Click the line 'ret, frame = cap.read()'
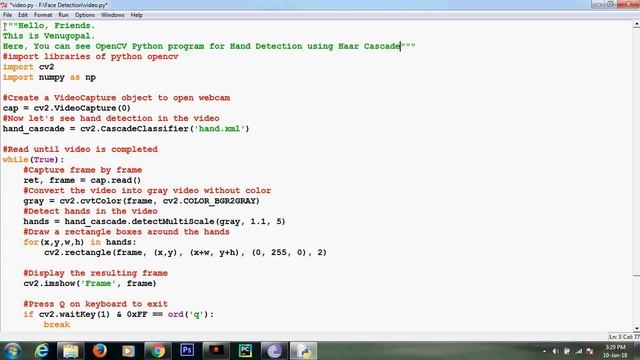640x360 pixels. pos(82,180)
